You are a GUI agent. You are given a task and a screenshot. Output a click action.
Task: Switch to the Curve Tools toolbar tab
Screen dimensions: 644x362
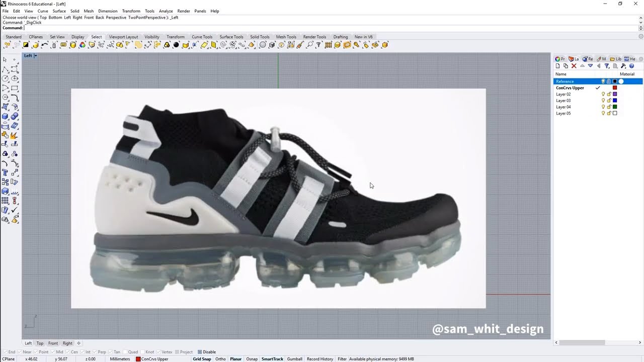click(x=202, y=37)
